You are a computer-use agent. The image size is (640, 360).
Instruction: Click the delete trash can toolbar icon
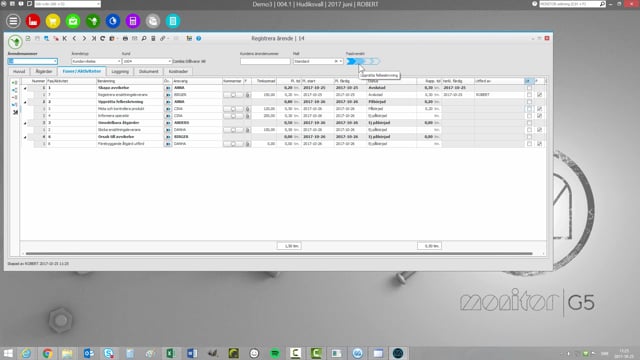click(153, 38)
